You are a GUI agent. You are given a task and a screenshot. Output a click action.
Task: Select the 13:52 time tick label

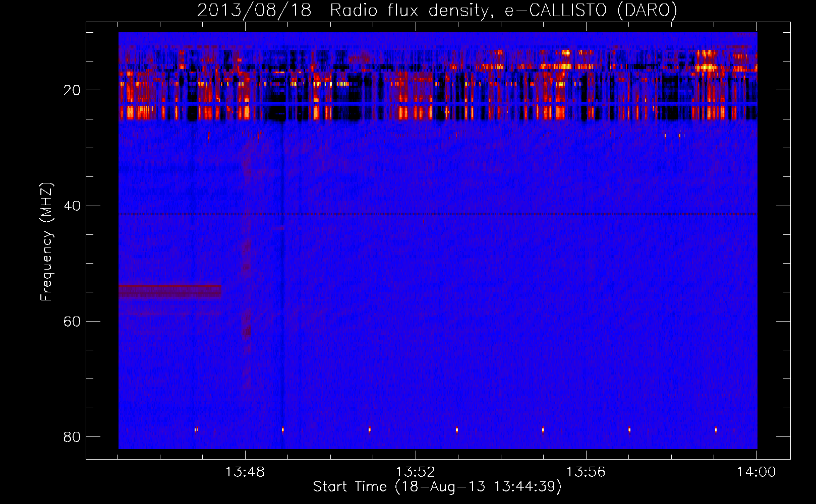pos(416,472)
